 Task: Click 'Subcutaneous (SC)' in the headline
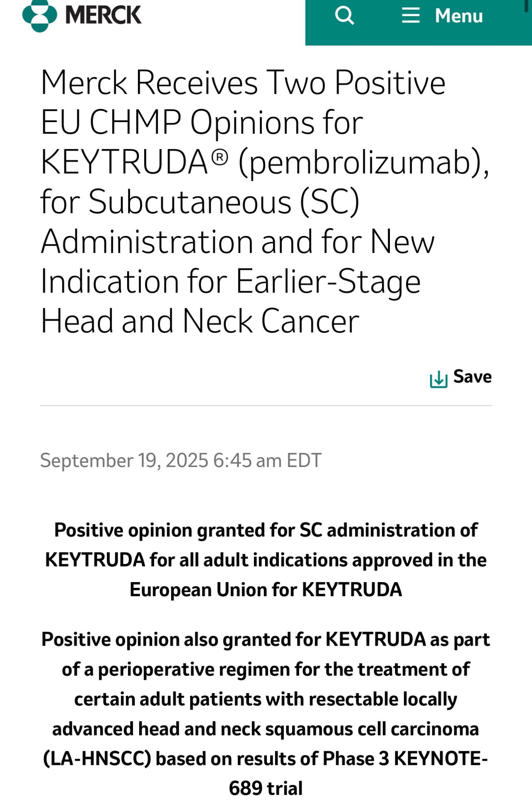coord(224,202)
